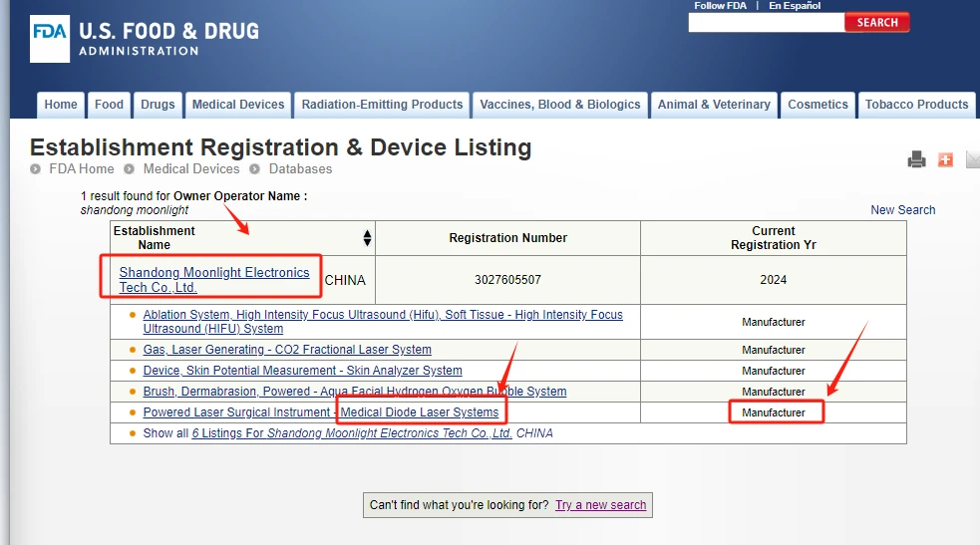Open Follow FDA link
Viewport: 980px width, 545px height.
720,6
